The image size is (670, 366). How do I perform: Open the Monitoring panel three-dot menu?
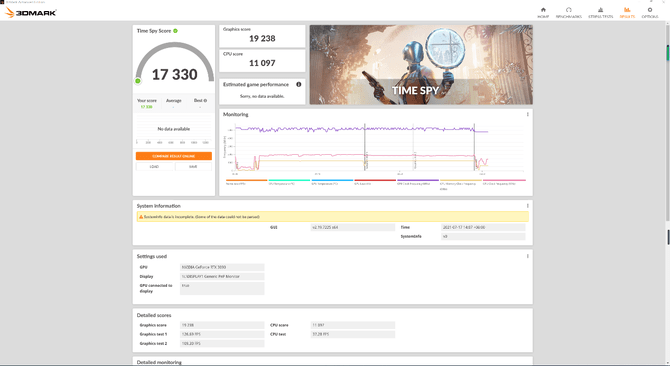pos(528,114)
